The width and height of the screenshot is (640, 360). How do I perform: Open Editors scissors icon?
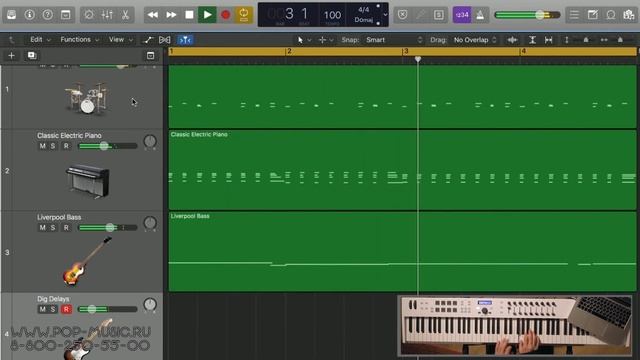(125, 15)
